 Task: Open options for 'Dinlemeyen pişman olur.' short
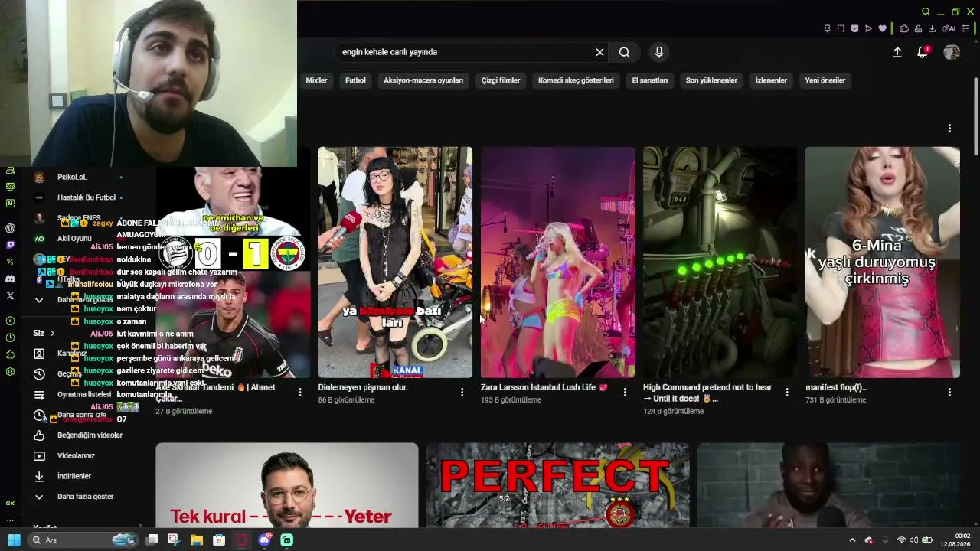click(x=462, y=393)
